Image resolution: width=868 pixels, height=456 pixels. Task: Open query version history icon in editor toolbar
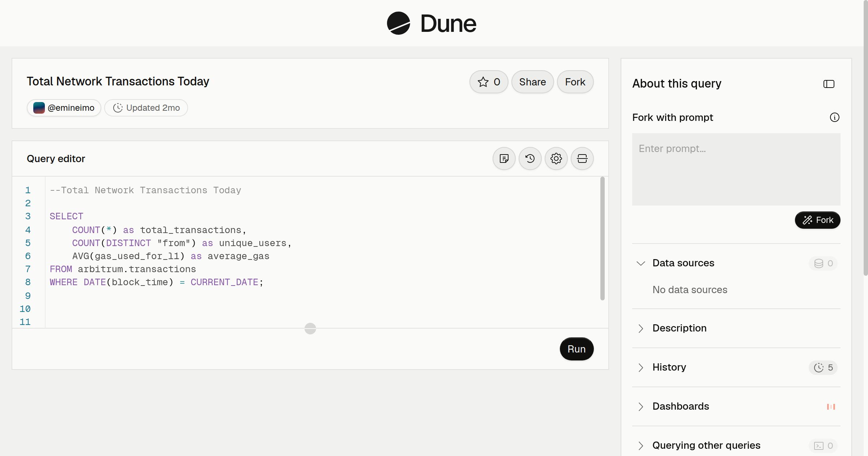(530, 159)
